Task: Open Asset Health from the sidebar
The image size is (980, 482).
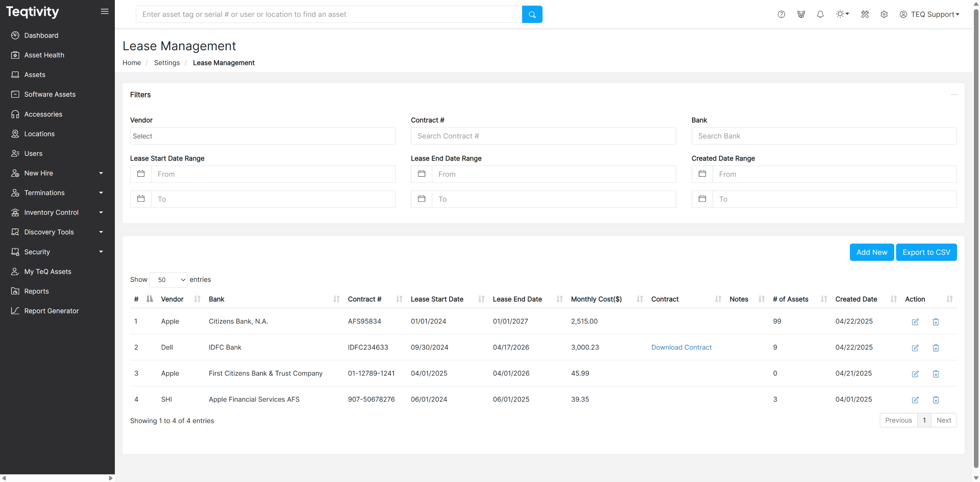Action: click(44, 55)
